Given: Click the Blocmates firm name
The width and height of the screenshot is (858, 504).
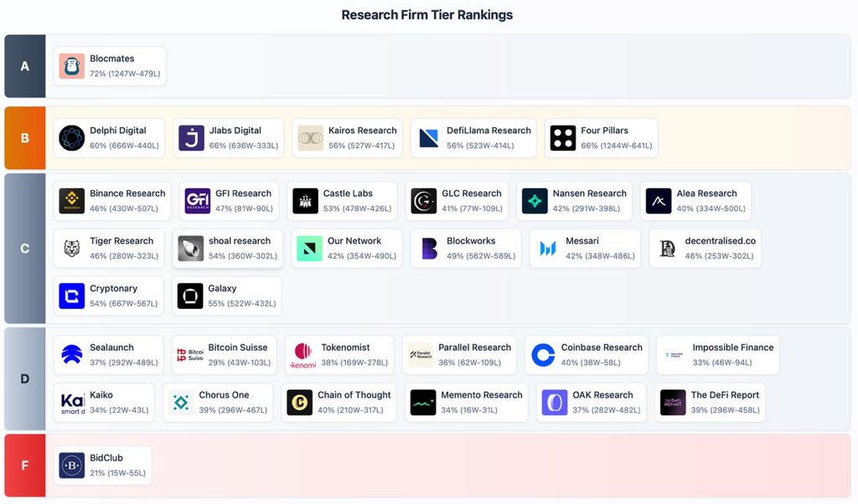Looking at the screenshot, I should pyautogui.click(x=112, y=59).
